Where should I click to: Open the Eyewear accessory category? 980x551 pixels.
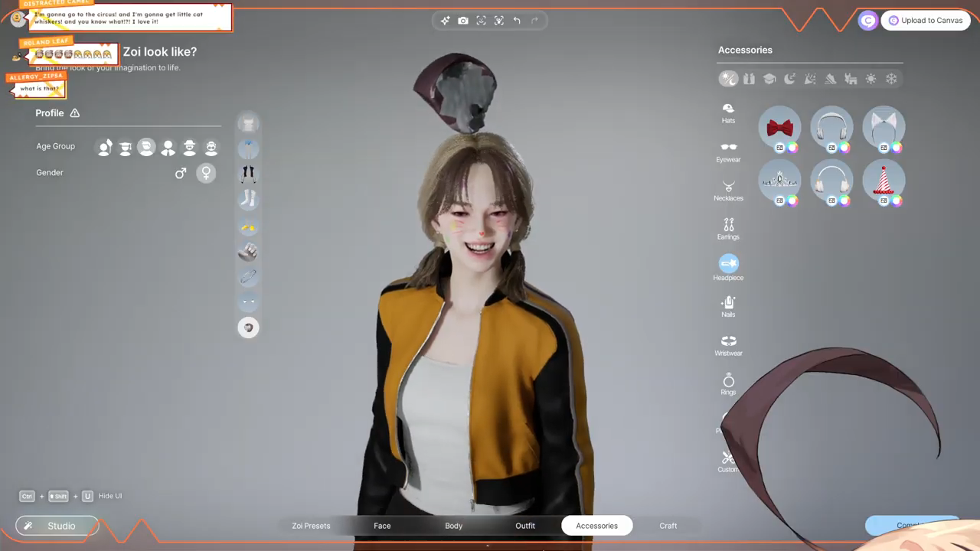click(x=728, y=151)
